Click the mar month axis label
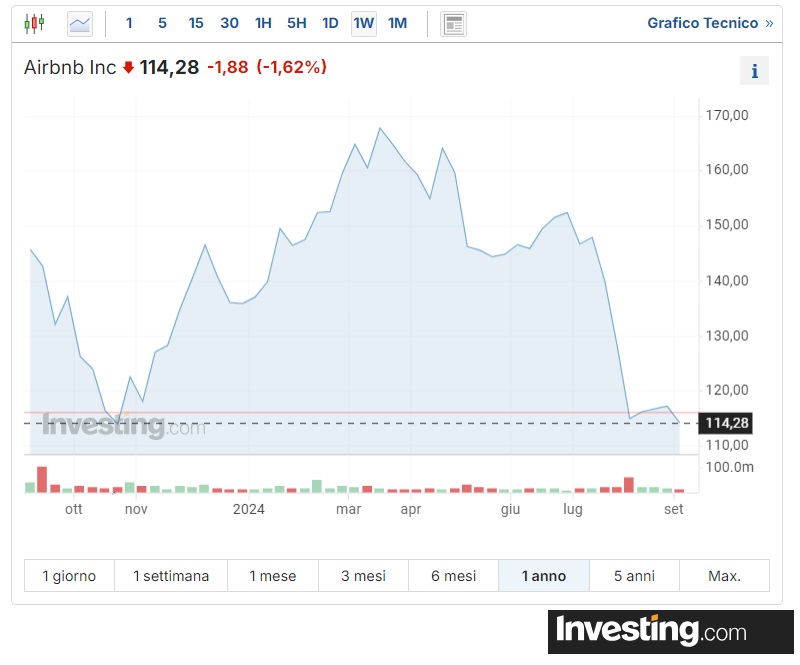The width and height of the screenshot is (800, 665). (348, 509)
